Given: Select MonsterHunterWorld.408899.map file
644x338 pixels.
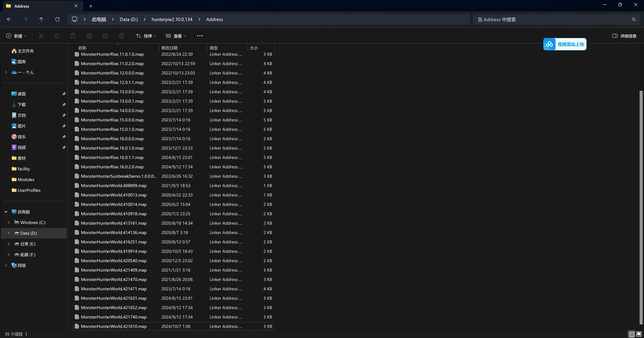Looking at the screenshot, I should coord(173,185).
